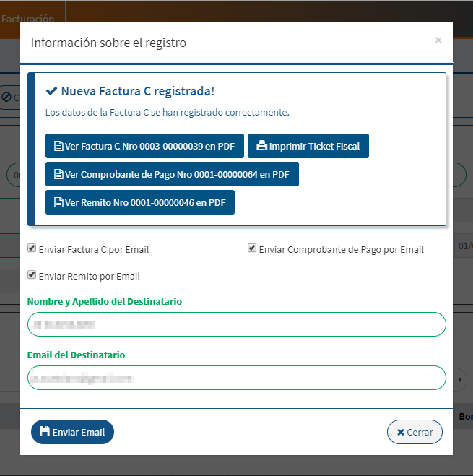Screen dimensions: 473x476
Task: Click the floppy disk icon on Enviar Email
Action: (x=45, y=431)
